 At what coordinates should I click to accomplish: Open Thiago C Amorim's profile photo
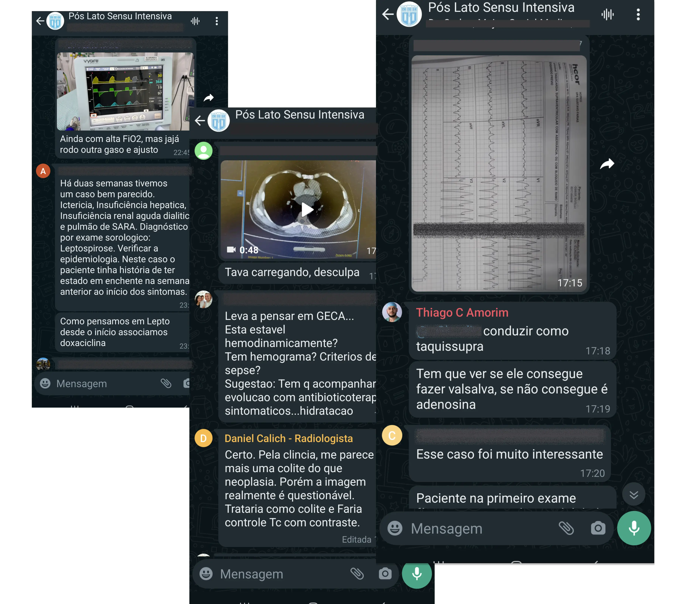(392, 312)
